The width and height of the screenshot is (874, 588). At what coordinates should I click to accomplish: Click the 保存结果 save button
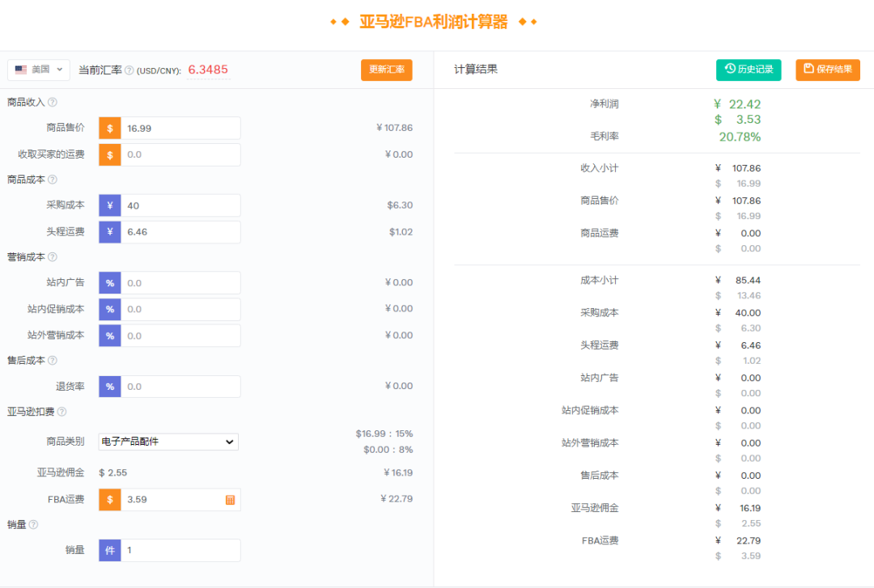pos(828,70)
